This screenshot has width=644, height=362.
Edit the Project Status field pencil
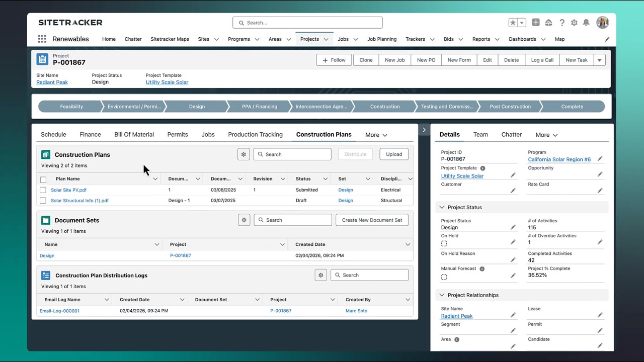tap(513, 227)
